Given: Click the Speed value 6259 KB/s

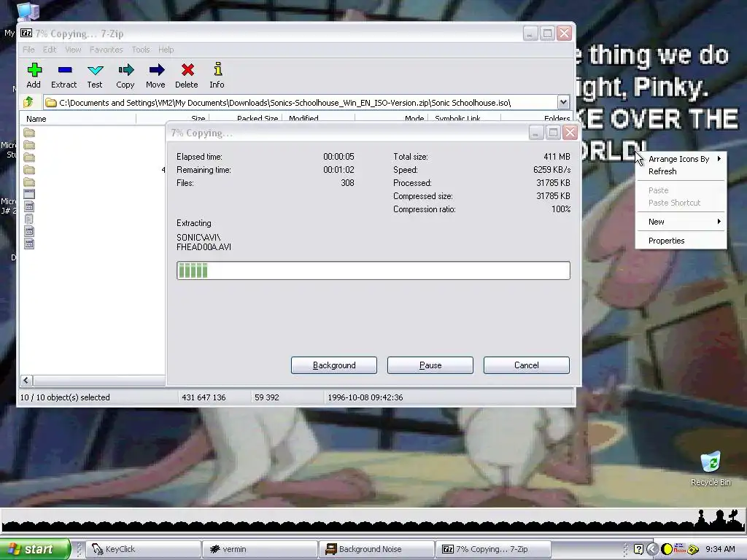Looking at the screenshot, I should (551, 169).
